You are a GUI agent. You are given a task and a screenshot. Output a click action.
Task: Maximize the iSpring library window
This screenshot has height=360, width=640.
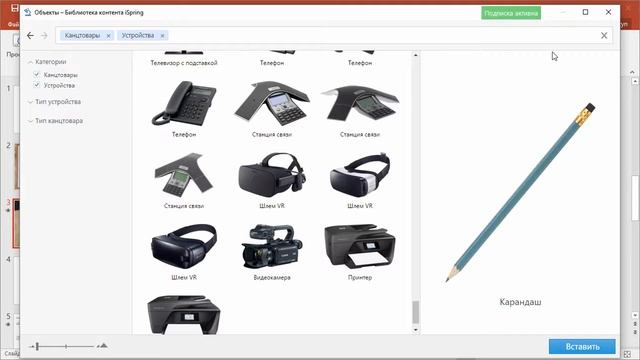click(x=585, y=12)
